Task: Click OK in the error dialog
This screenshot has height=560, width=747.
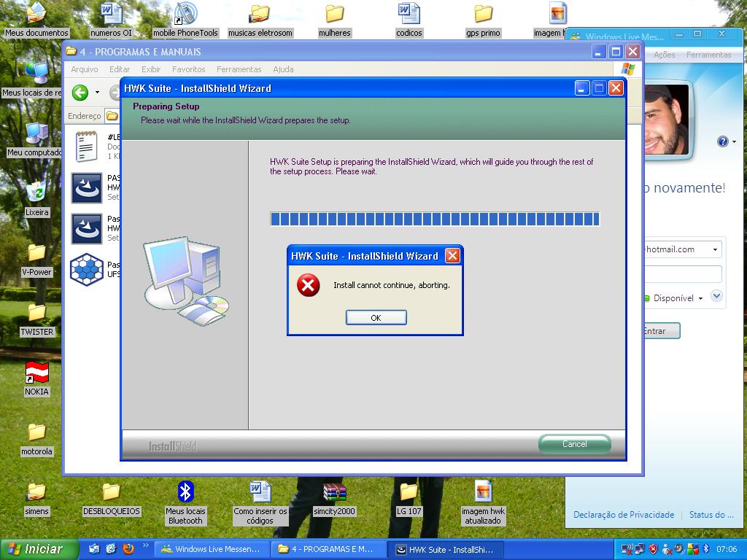Action: point(376,318)
